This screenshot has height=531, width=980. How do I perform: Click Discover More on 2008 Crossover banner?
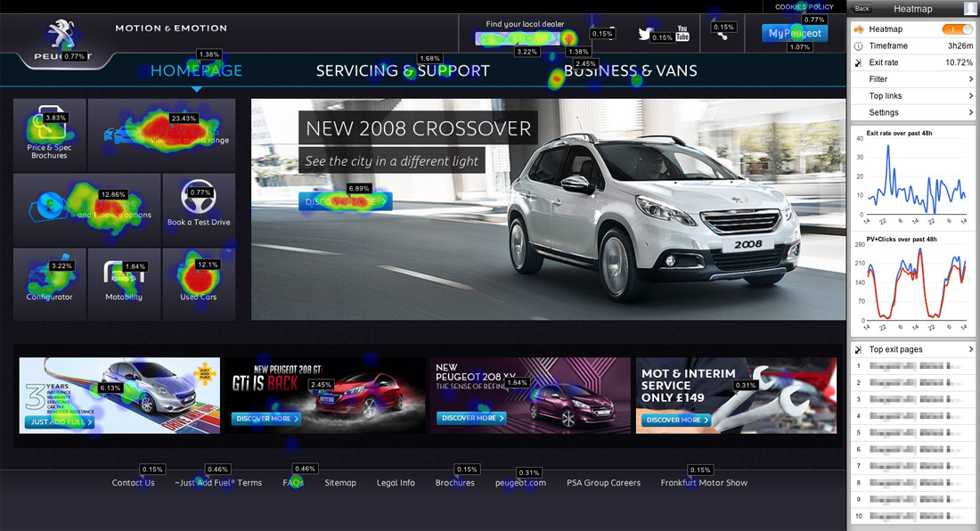click(x=346, y=201)
